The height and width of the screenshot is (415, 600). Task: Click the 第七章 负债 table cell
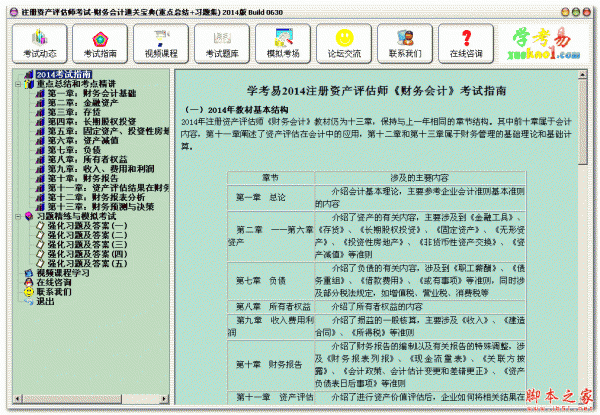click(x=271, y=281)
